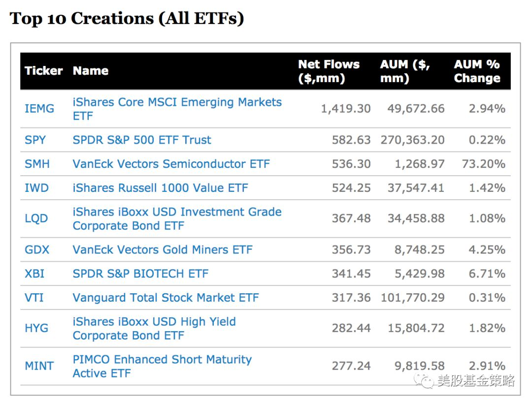
Task: Click the WeChat logo icon in the watermark
Action: 425,380
